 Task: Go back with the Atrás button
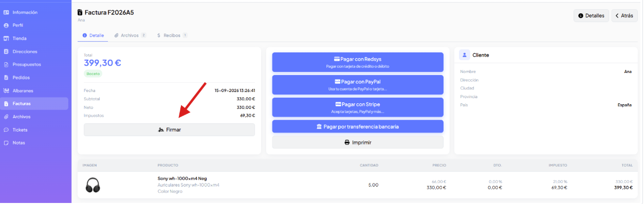point(624,16)
